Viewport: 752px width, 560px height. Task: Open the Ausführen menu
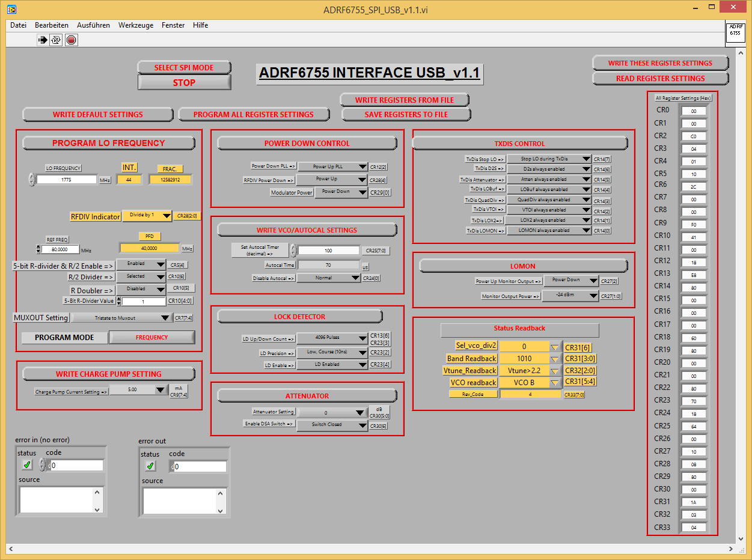coord(93,25)
